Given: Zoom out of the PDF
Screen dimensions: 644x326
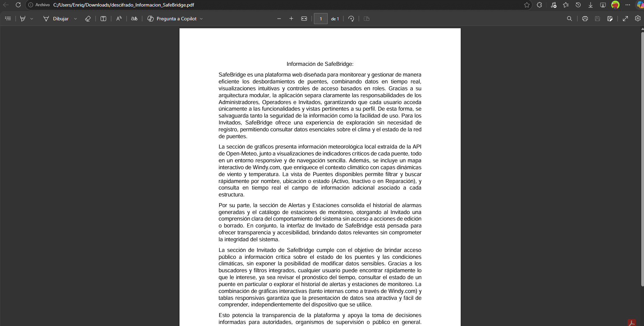Looking at the screenshot, I should point(279,19).
